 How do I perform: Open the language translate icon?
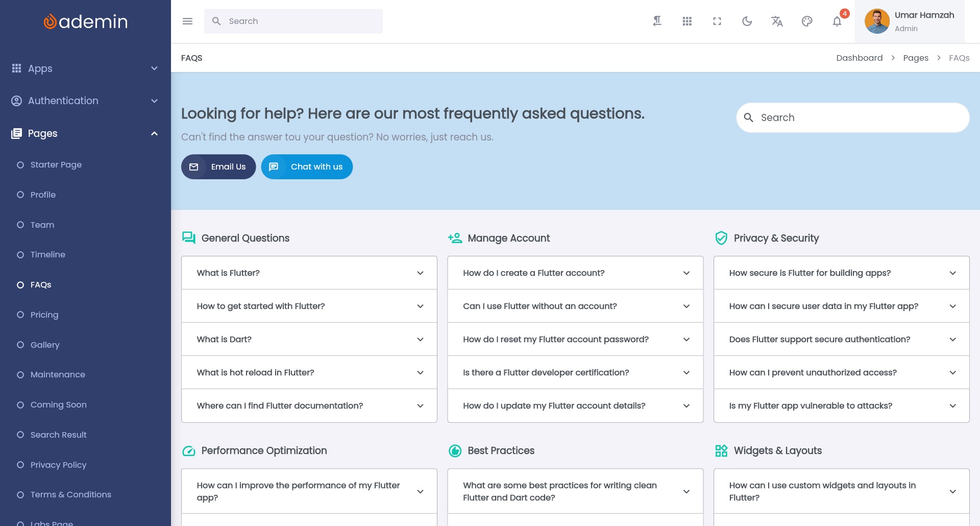click(x=777, y=21)
